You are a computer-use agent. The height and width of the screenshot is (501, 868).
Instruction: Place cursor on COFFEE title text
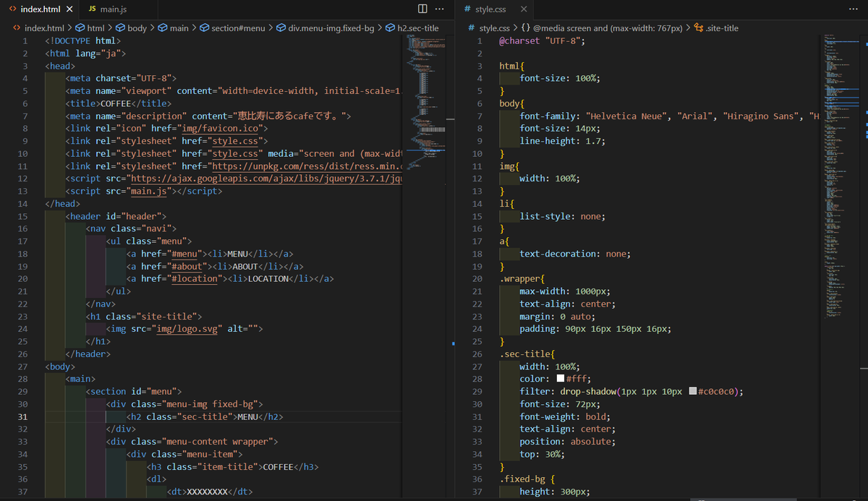click(116, 103)
